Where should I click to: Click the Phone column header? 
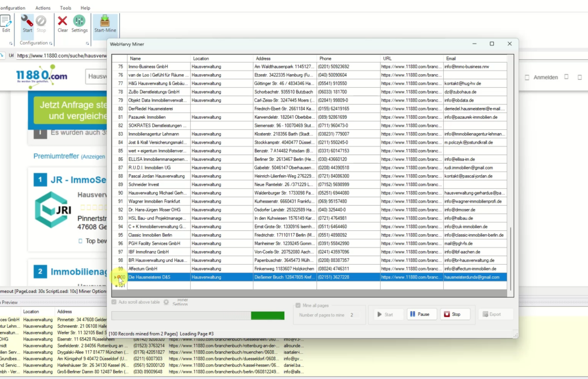(349, 59)
